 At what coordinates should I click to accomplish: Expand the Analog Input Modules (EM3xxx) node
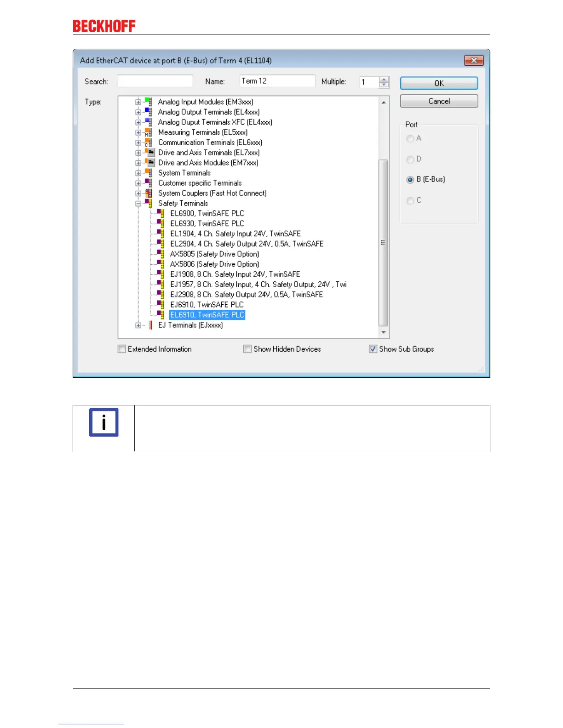point(138,102)
